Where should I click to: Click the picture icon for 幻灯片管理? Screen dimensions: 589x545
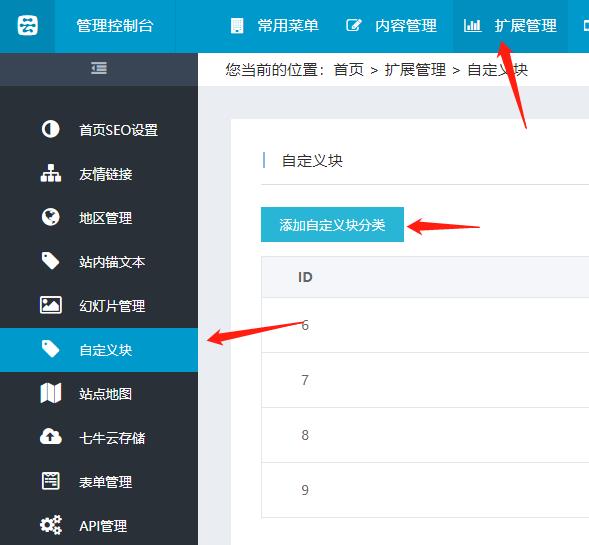click(x=51, y=305)
